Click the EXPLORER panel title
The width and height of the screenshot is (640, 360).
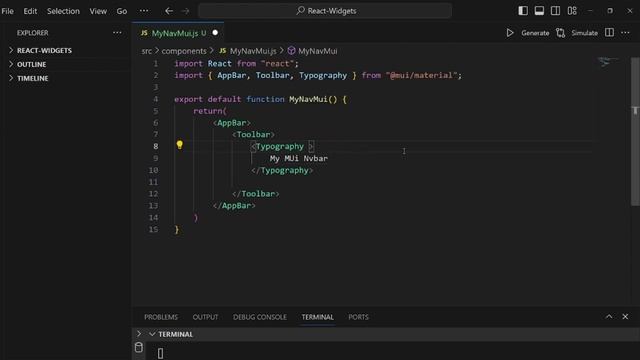click(x=32, y=33)
